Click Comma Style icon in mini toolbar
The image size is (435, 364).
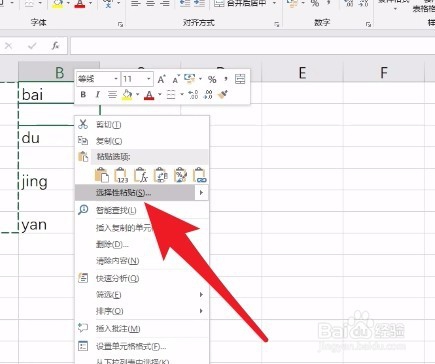click(226, 79)
